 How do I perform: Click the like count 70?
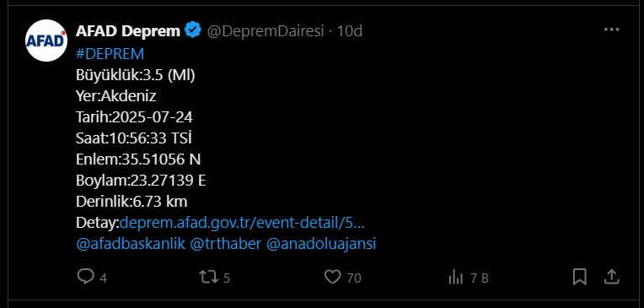pyautogui.click(x=354, y=278)
